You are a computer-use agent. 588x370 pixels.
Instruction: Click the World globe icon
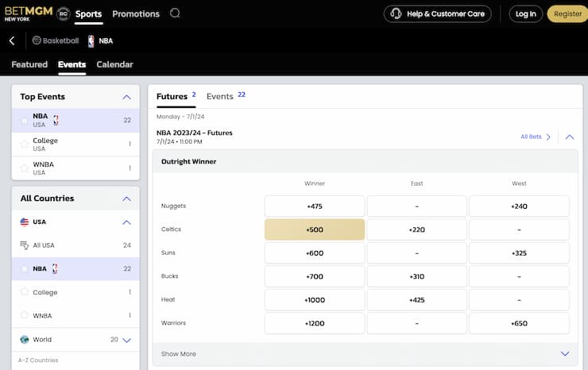click(x=25, y=340)
